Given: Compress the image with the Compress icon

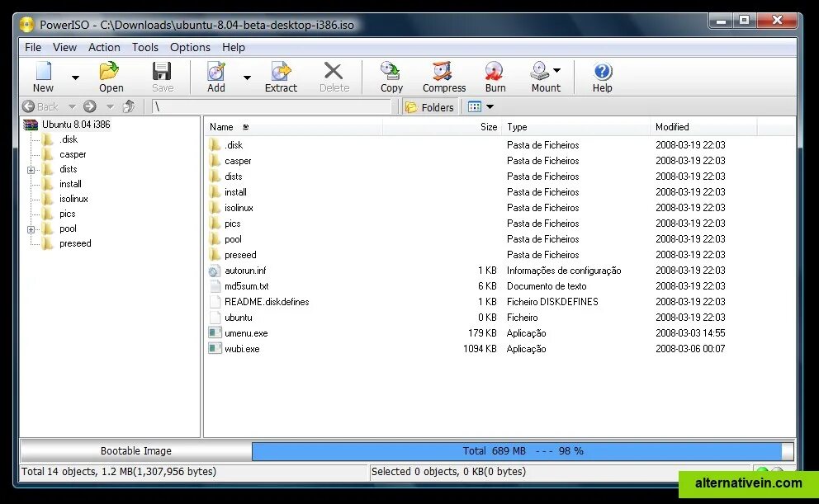Looking at the screenshot, I should point(443,76).
